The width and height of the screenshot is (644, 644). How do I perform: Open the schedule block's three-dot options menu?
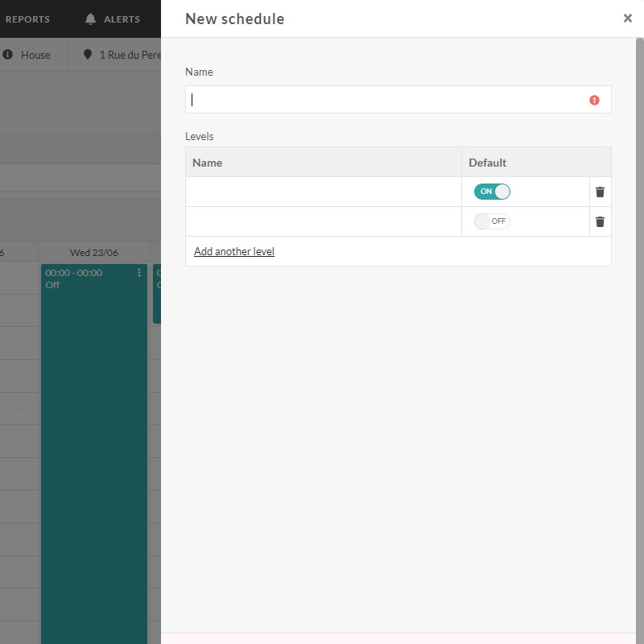pos(139,272)
